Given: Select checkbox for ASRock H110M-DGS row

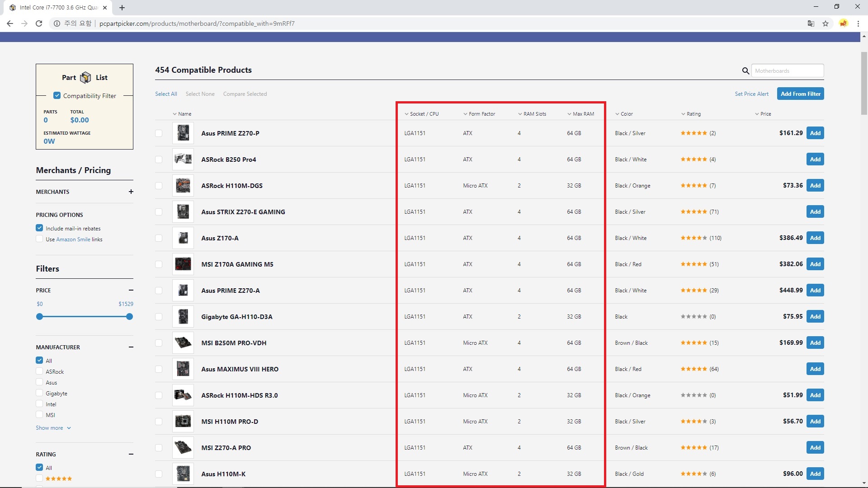Looking at the screenshot, I should [x=159, y=186].
